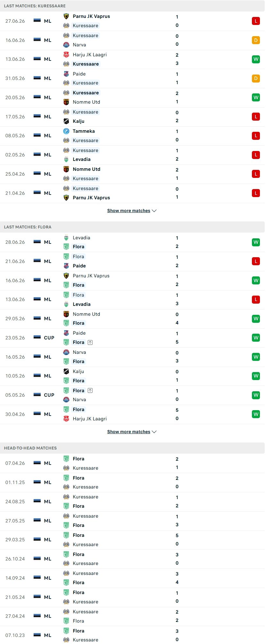Open the Levadia vs Flora 28.06.26 match
Screen dimensions: 266x644
point(133,242)
